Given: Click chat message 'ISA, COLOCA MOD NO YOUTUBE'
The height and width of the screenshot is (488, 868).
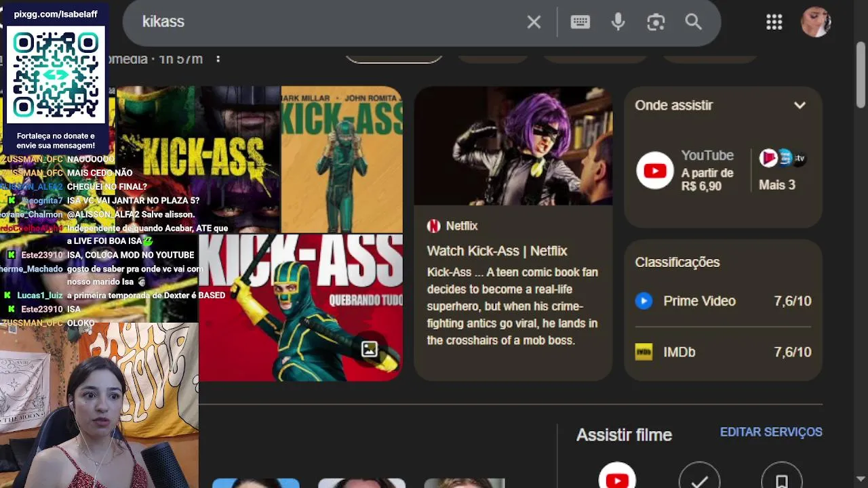Looking at the screenshot, I should 130,255.
